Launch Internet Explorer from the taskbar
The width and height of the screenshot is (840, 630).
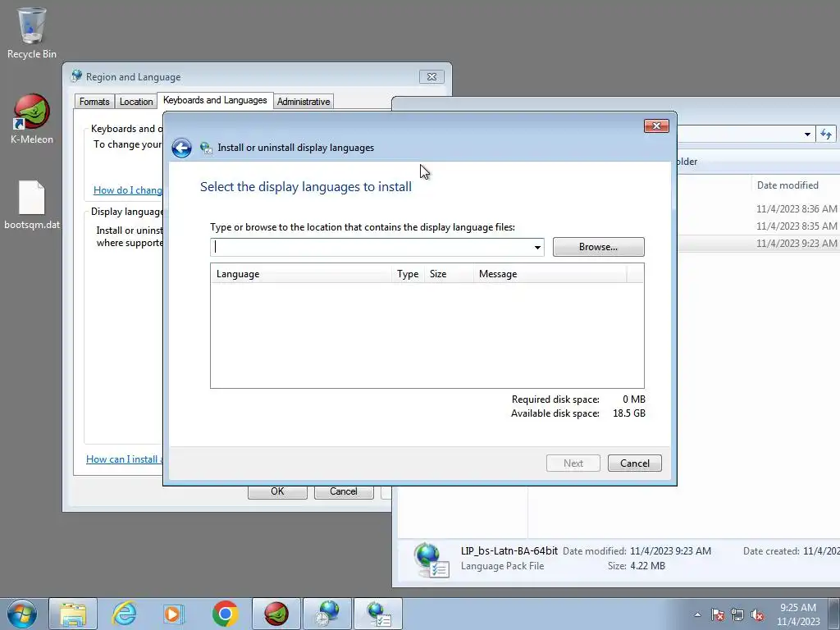click(125, 614)
